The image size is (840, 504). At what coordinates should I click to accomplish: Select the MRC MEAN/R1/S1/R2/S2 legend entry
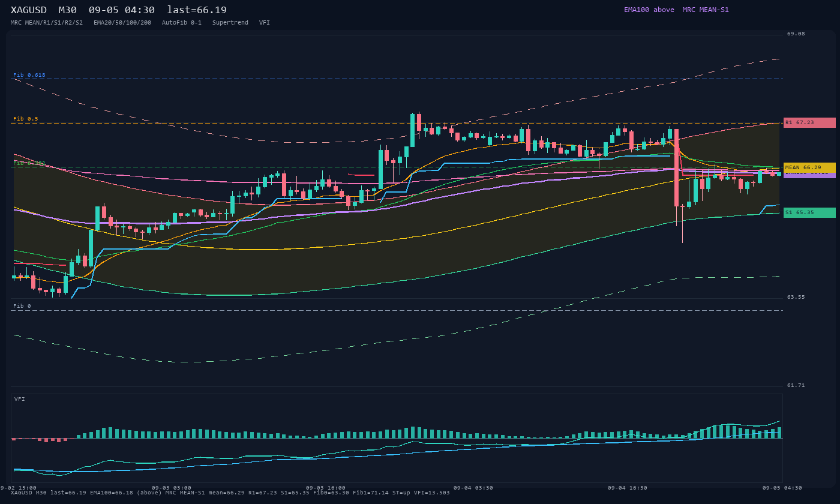pos(47,23)
